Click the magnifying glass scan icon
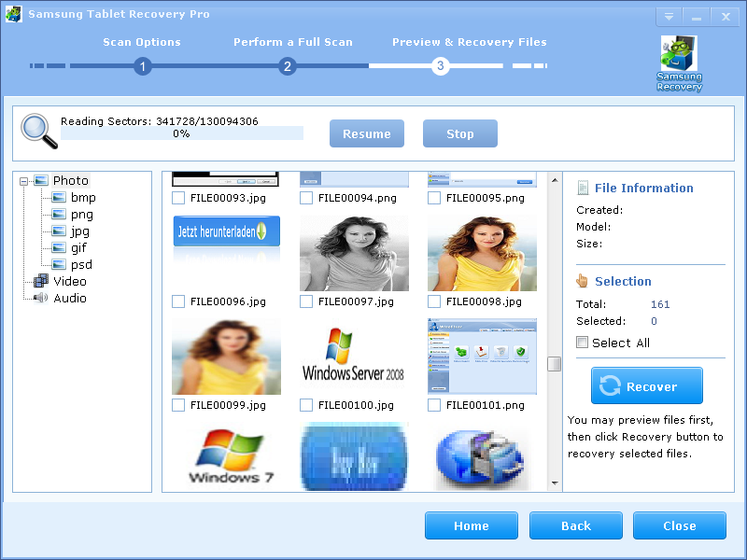Screen dimensions: 747x560 39,131
